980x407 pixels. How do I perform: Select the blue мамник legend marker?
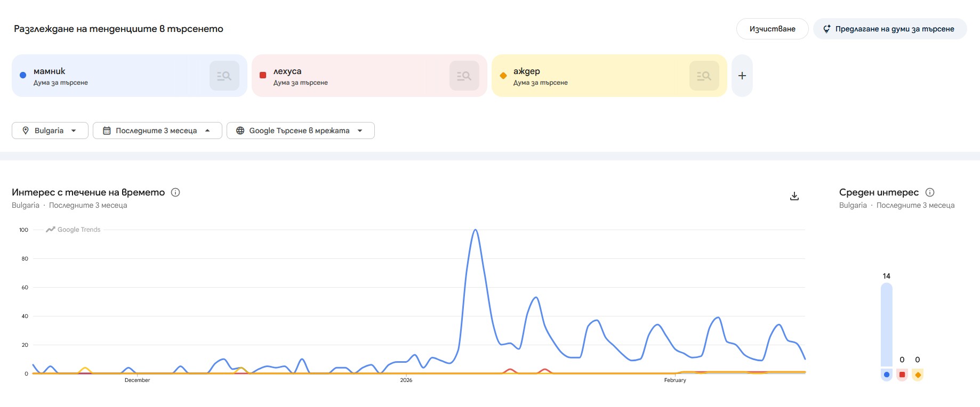click(887, 375)
